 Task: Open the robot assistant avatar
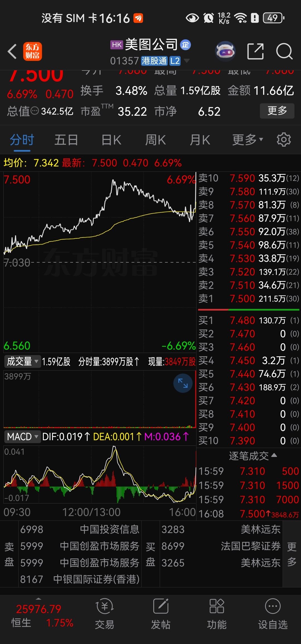225,51
